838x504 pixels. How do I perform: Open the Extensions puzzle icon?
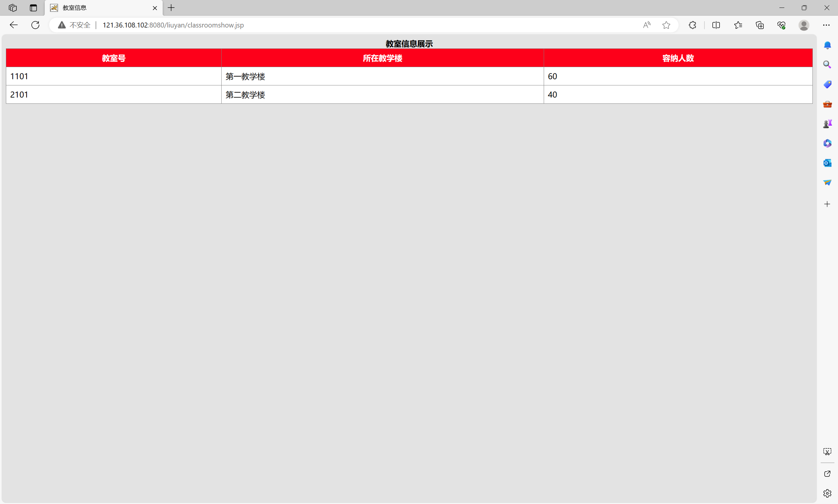pos(692,25)
